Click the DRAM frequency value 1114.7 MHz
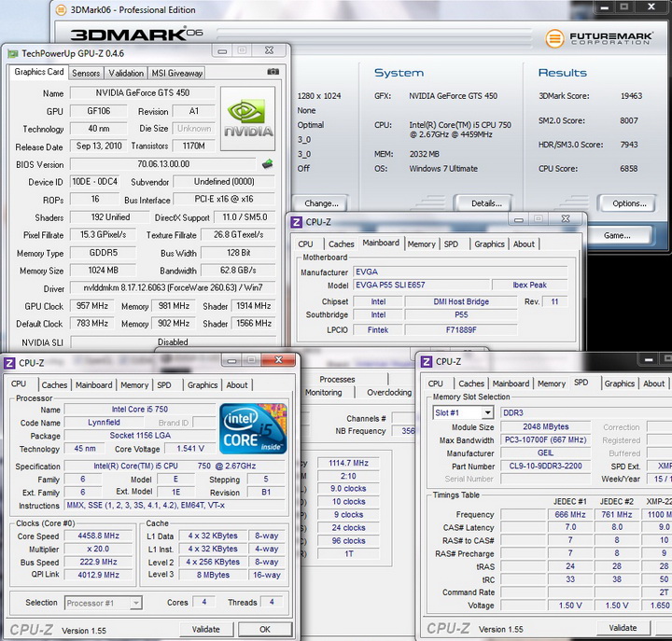This screenshot has height=641, width=672. pyautogui.click(x=348, y=463)
